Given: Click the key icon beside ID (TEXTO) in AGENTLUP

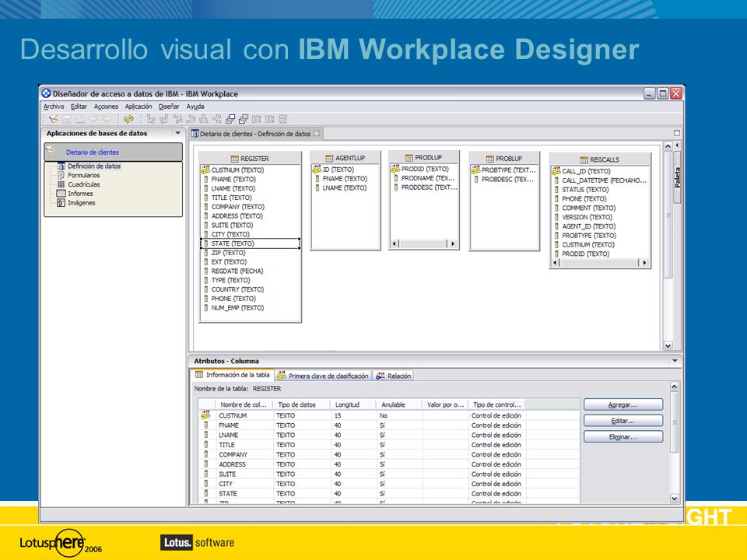Looking at the screenshot, I should pyautogui.click(x=317, y=169).
